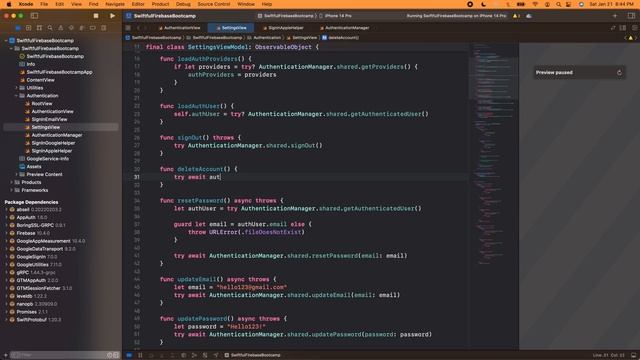Toggle the recent files filter in the navigator
This screenshot has width=640, height=360.
(x=109, y=355)
